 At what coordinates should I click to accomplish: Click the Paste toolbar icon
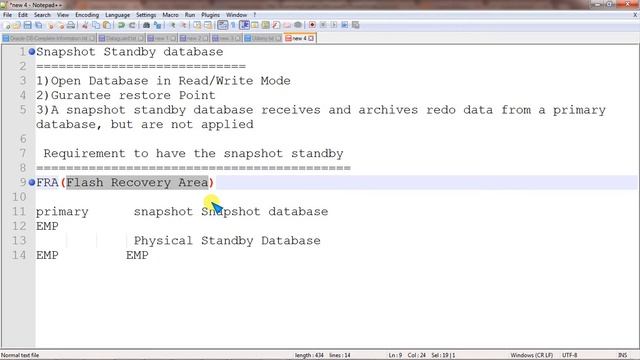(107, 25)
